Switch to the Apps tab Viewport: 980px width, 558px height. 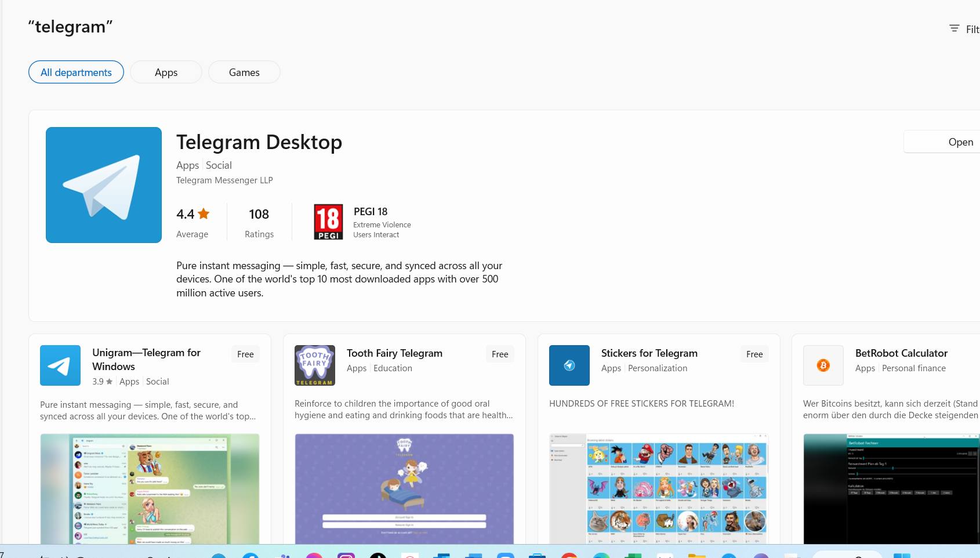point(166,73)
